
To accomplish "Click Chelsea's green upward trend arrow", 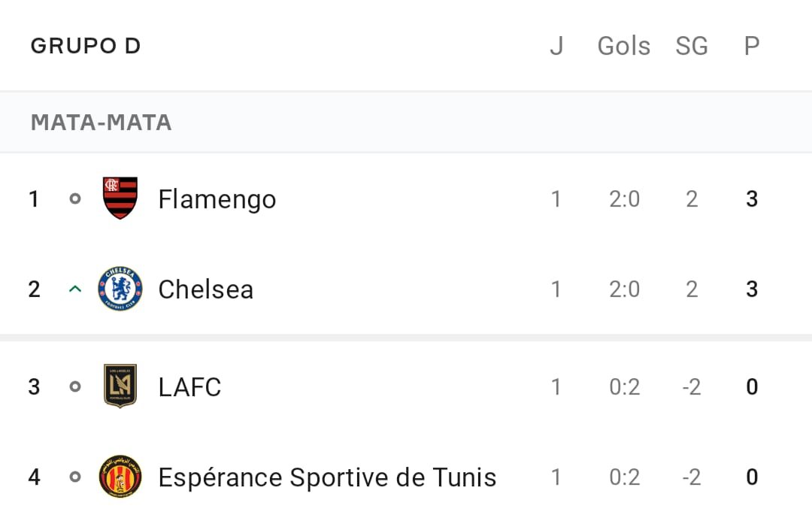I will click(75, 289).
